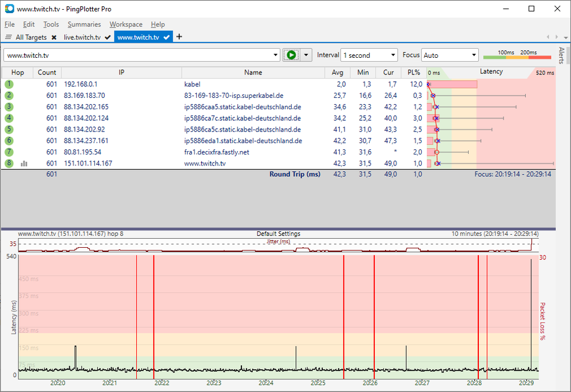Select name fra1.decixfra.fastly.net
The image size is (571, 392).
[217, 152]
